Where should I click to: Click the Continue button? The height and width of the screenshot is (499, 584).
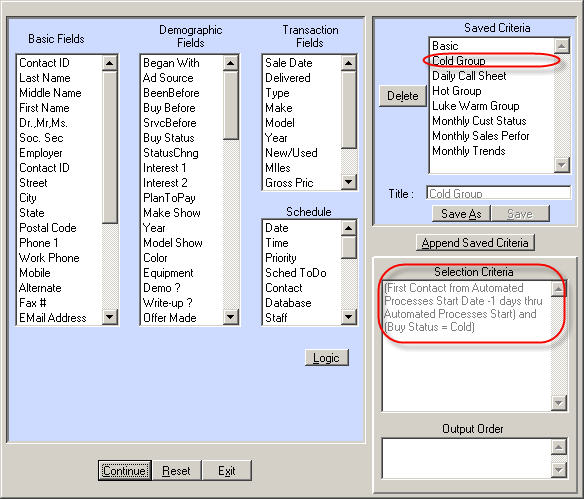pos(124,470)
